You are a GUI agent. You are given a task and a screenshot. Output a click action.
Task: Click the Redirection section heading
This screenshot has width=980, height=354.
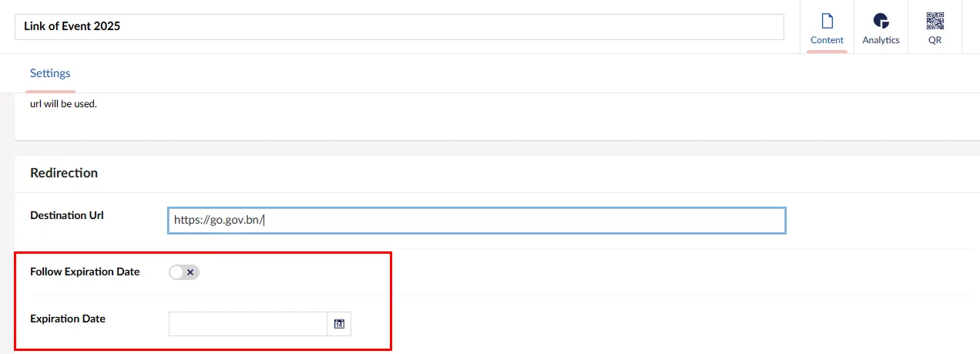tap(64, 173)
